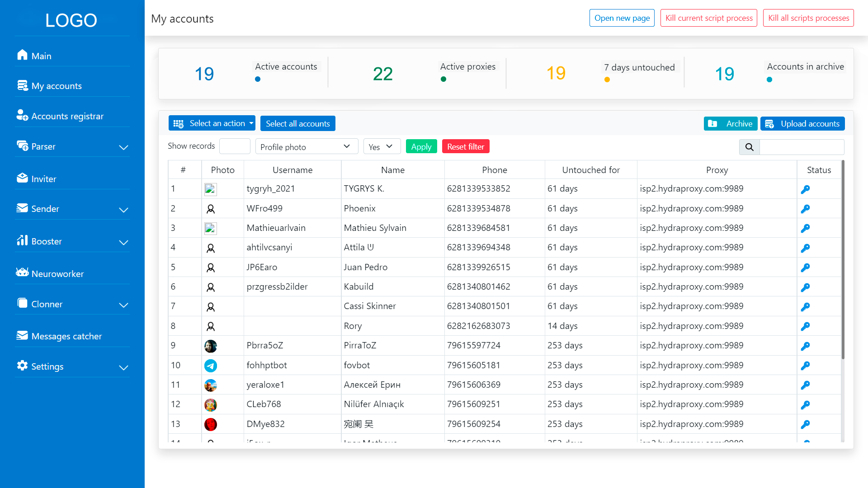
Task: Click the Accounts registrar user icon
Action: tap(22, 115)
